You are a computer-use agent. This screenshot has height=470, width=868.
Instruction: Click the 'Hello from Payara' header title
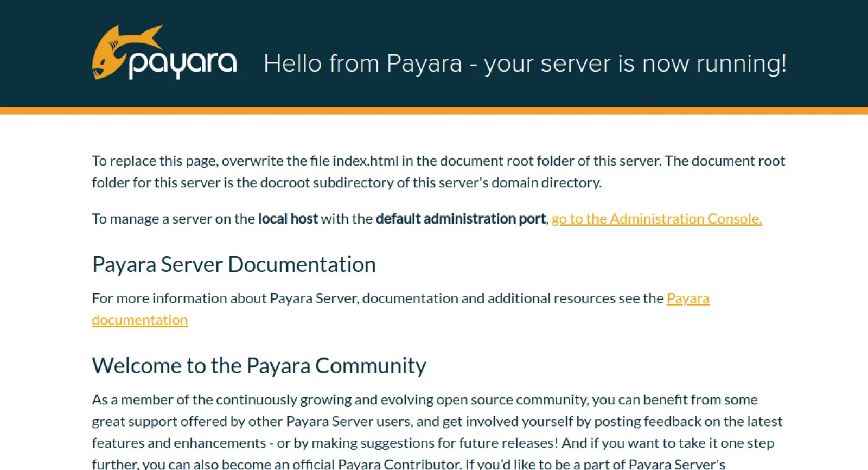point(525,63)
